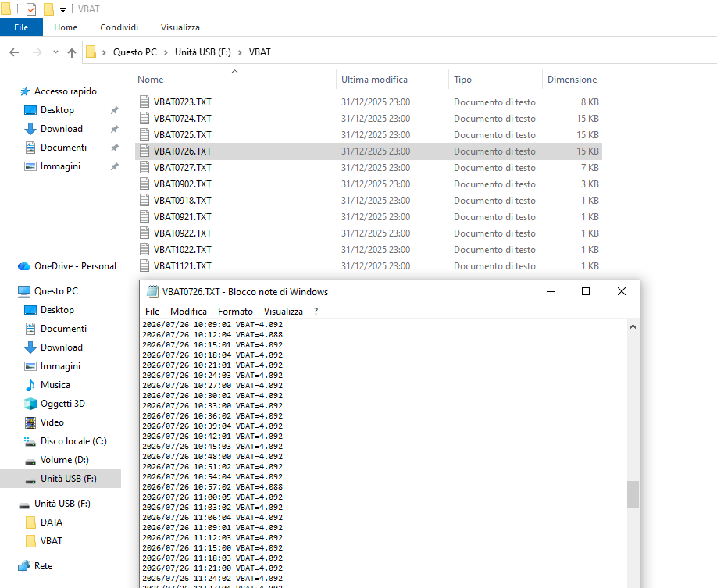
Task: Switch to the Home ribbon tab
Action: (66, 27)
